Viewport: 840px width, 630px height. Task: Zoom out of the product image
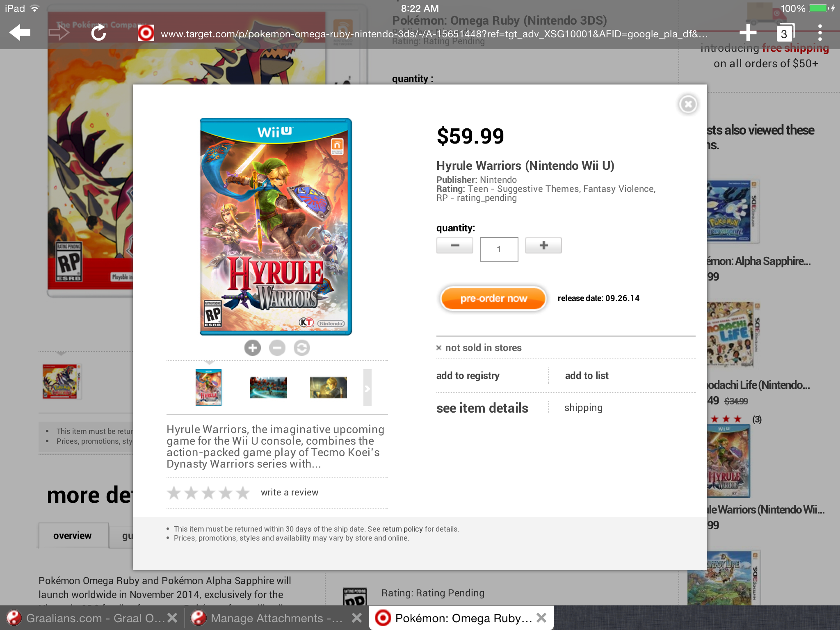click(277, 348)
